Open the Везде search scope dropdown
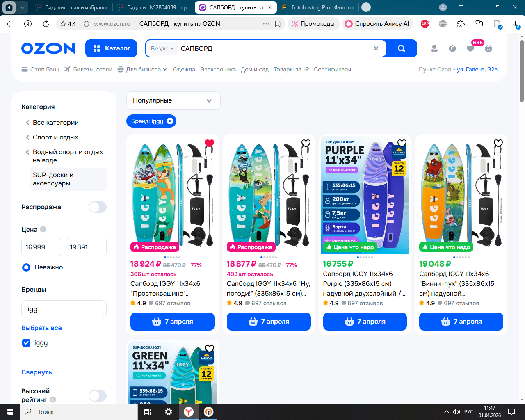Image resolution: width=525 pixels, height=420 pixels. (x=162, y=48)
